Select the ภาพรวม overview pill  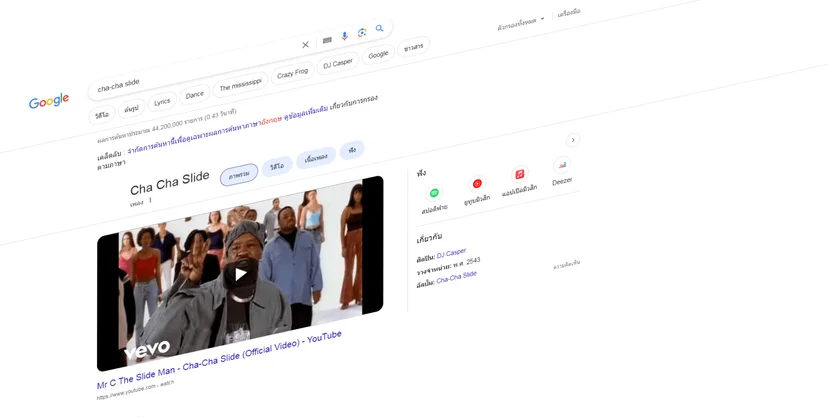tap(239, 174)
